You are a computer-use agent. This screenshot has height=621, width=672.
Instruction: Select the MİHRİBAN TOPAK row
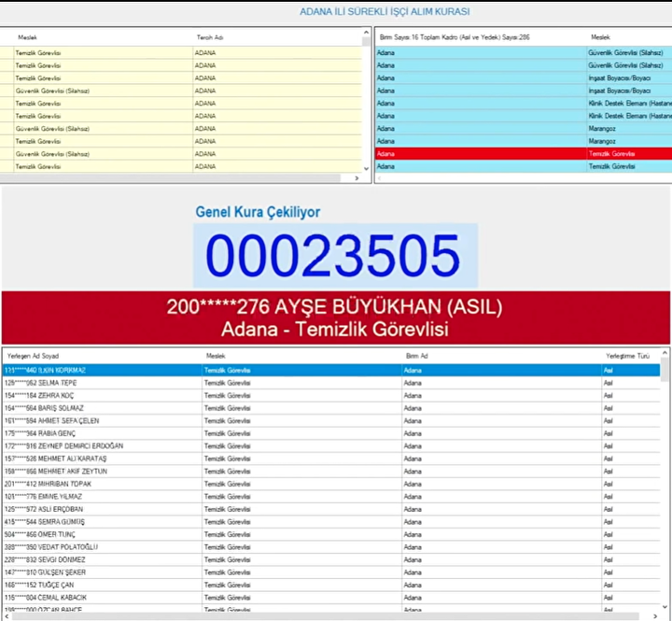coord(331,484)
